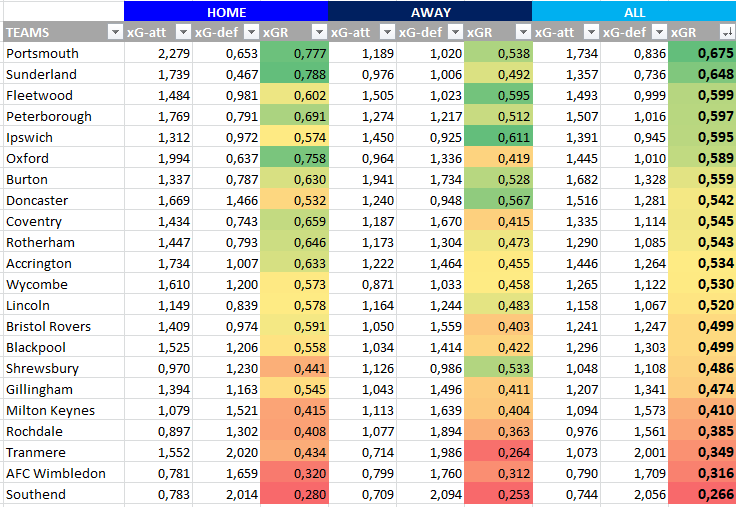Select Oxford home xGR value 0,758
This screenshot has height=507, width=736.
pyautogui.click(x=294, y=158)
